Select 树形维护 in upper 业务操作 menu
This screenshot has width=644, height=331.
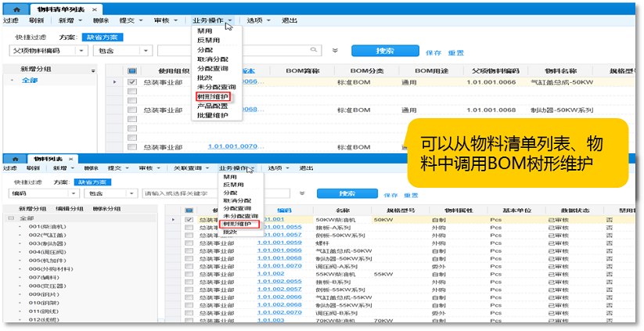tap(213, 97)
